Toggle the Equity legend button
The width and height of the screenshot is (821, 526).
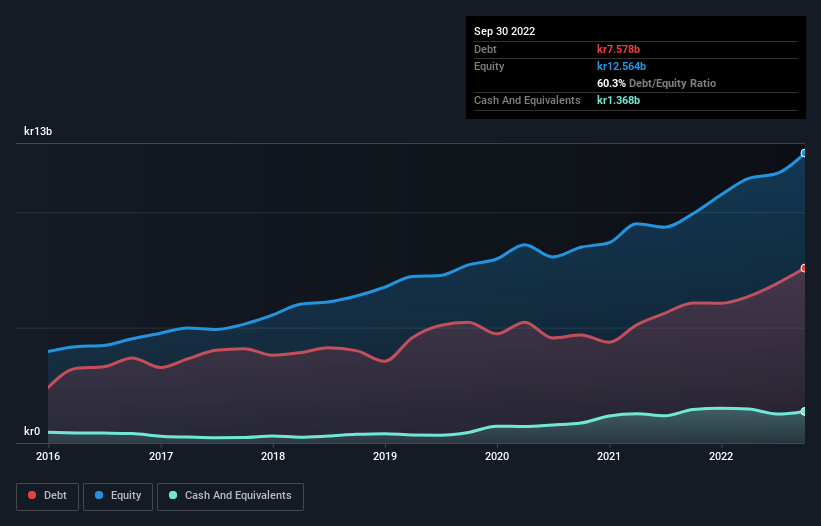pos(118,496)
